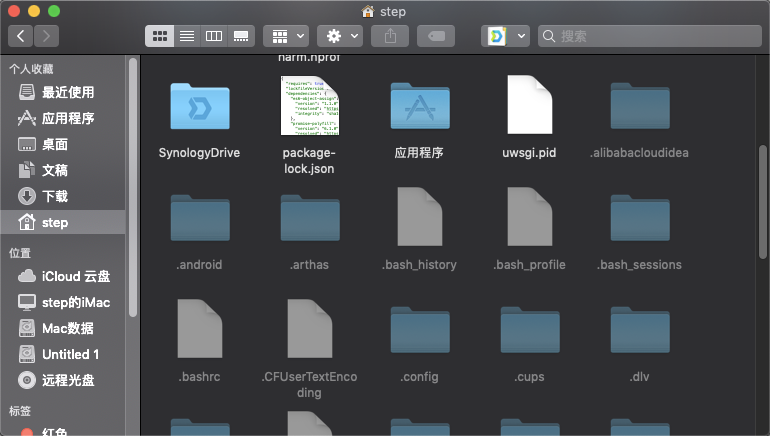Switch to column view
The width and height of the screenshot is (770, 436).
[x=214, y=36]
